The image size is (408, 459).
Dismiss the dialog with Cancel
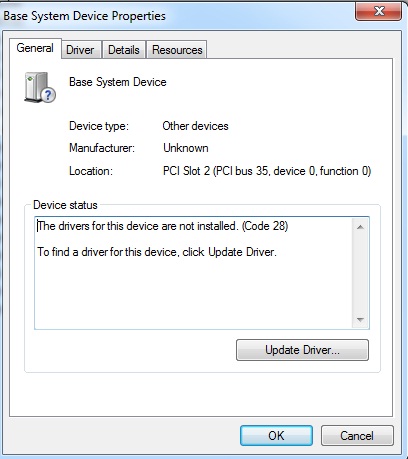(x=357, y=436)
